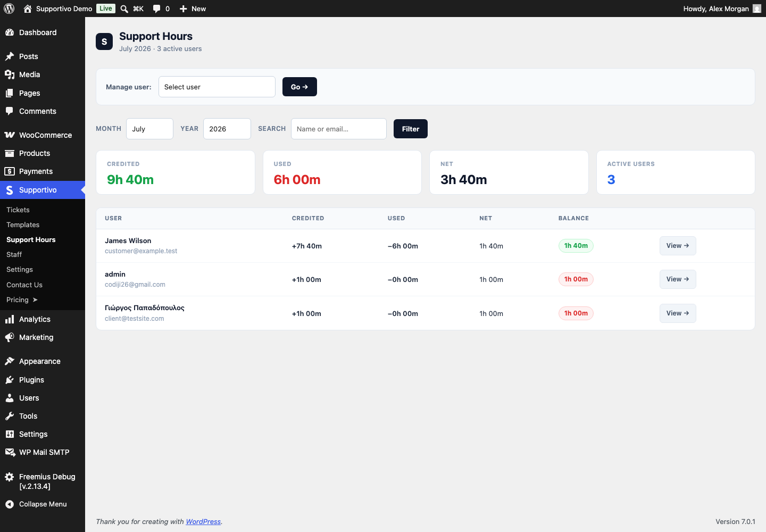Click customer@example.test email
766x532 pixels.
[x=141, y=251]
